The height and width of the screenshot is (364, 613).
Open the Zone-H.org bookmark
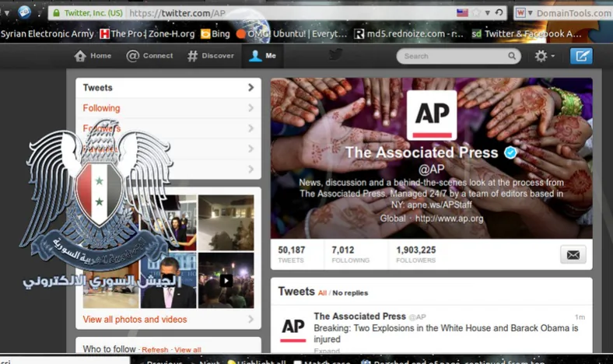click(147, 34)
